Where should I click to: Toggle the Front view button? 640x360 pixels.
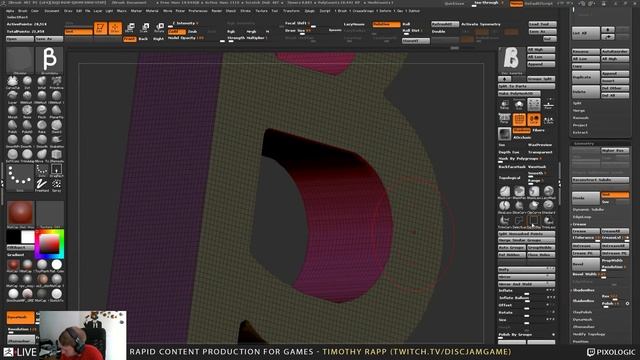[129, 39]
